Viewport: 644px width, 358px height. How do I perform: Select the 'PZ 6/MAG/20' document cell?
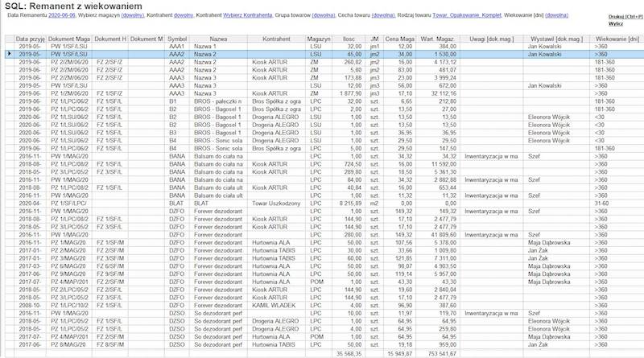click(x=68, y=266)
